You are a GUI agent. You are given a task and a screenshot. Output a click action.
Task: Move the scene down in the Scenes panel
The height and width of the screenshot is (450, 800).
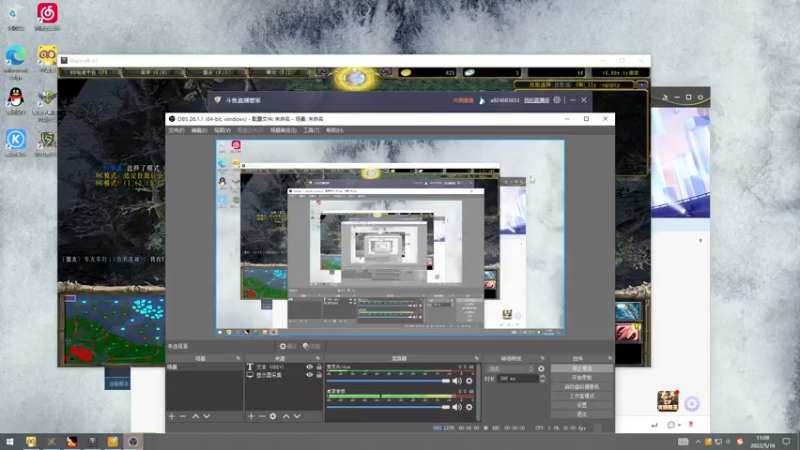tap(207, 416)
